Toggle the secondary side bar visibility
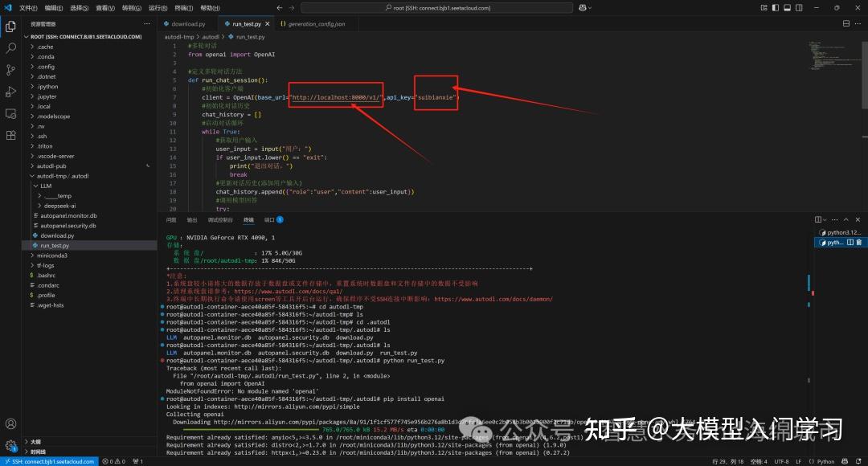 pos(799,7)
